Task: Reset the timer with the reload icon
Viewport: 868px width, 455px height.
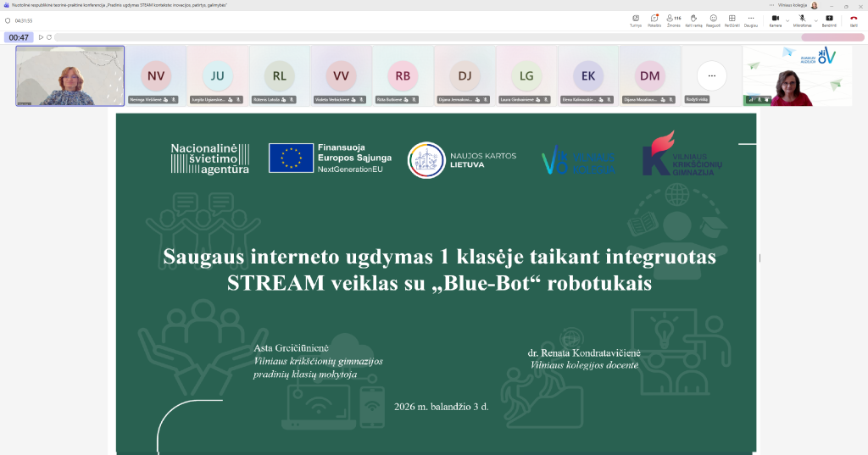Action: pos(49,37)
